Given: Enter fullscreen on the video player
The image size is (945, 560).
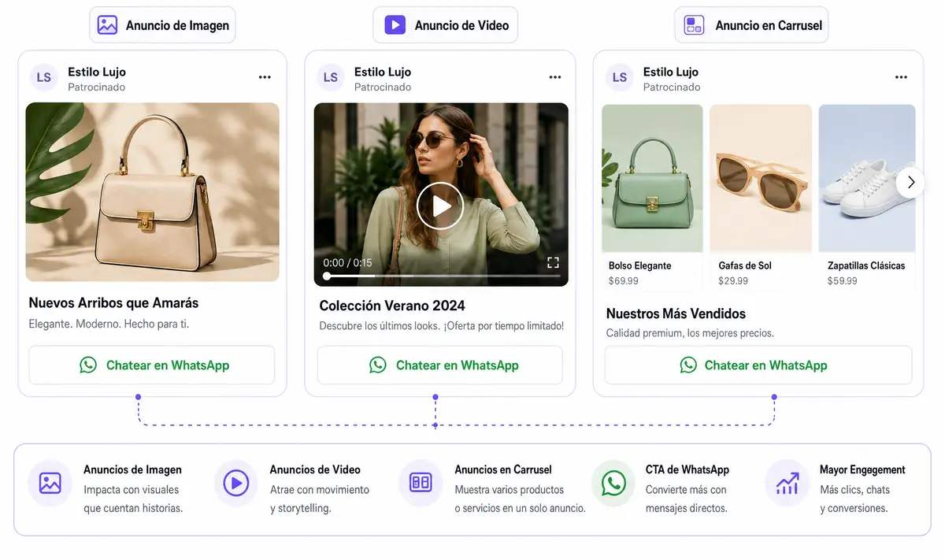Looking at the screenshot, I should pos(553,262).
